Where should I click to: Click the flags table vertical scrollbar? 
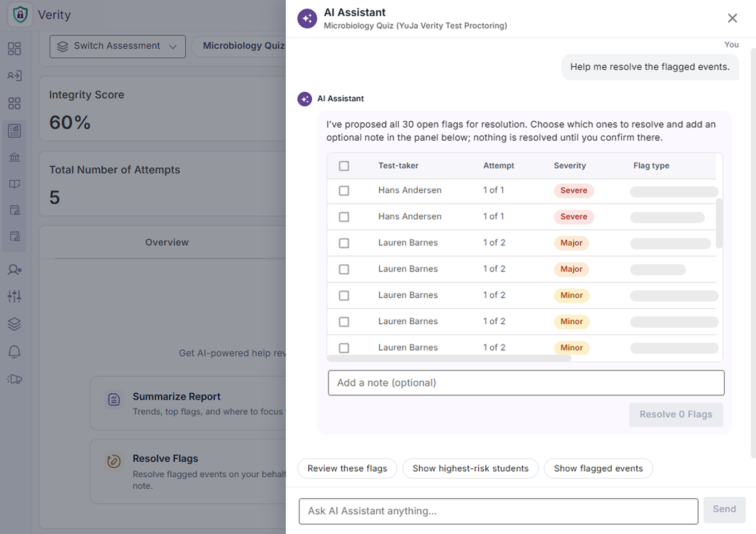point(719,222)
